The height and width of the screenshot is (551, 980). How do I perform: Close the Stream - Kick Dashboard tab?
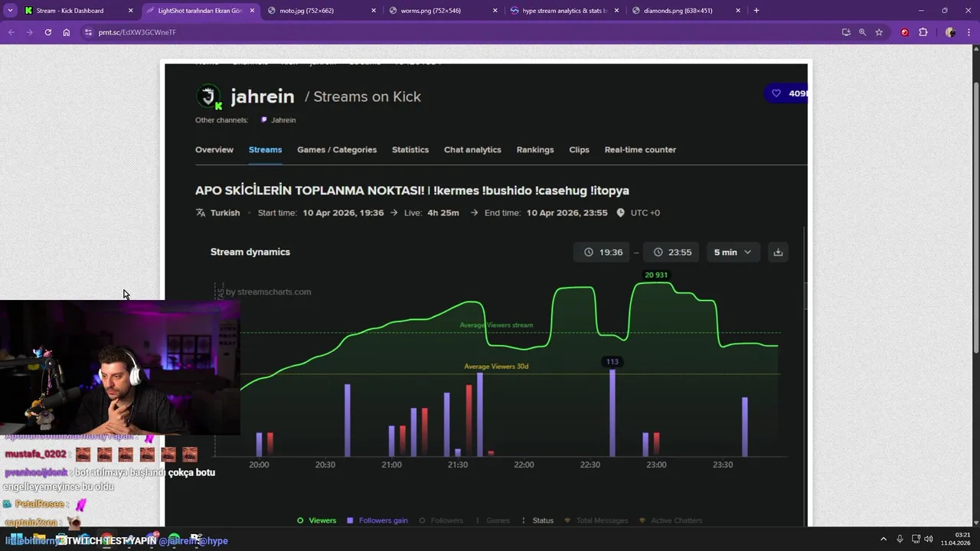click(x=131, y=11)
